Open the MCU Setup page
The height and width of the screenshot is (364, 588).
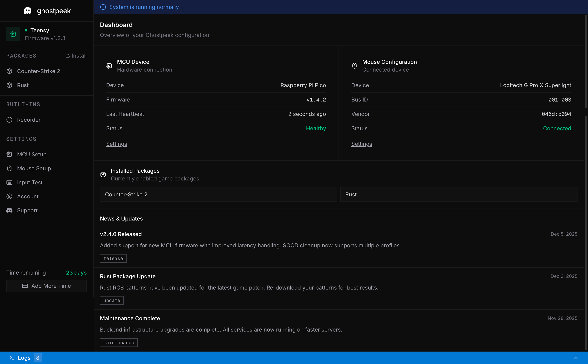pos(31,154)
